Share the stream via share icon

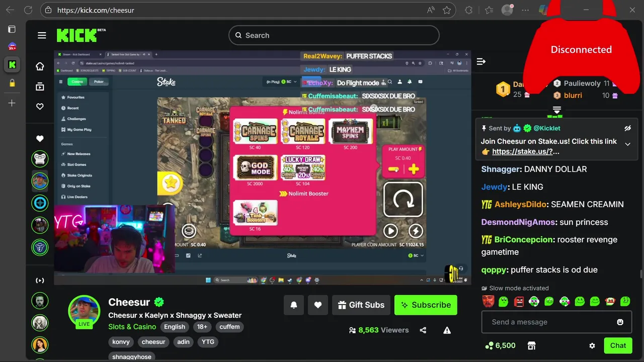pos(423,330)
